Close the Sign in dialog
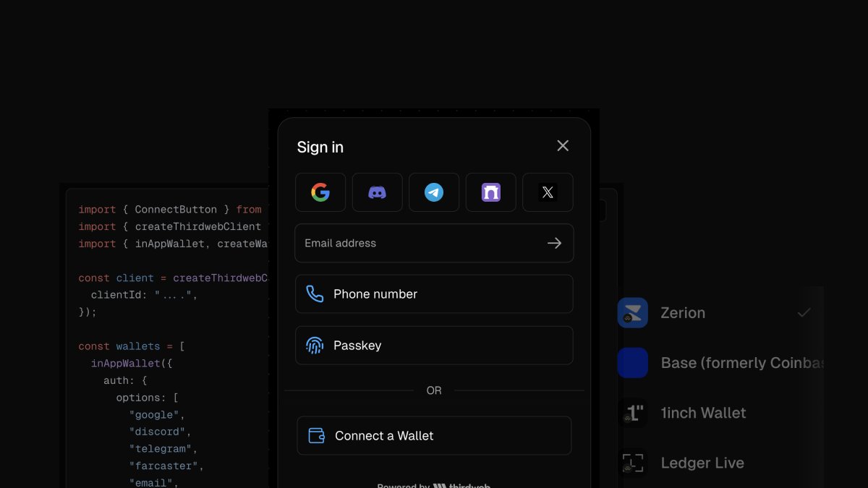 click(x=563, y=146)
